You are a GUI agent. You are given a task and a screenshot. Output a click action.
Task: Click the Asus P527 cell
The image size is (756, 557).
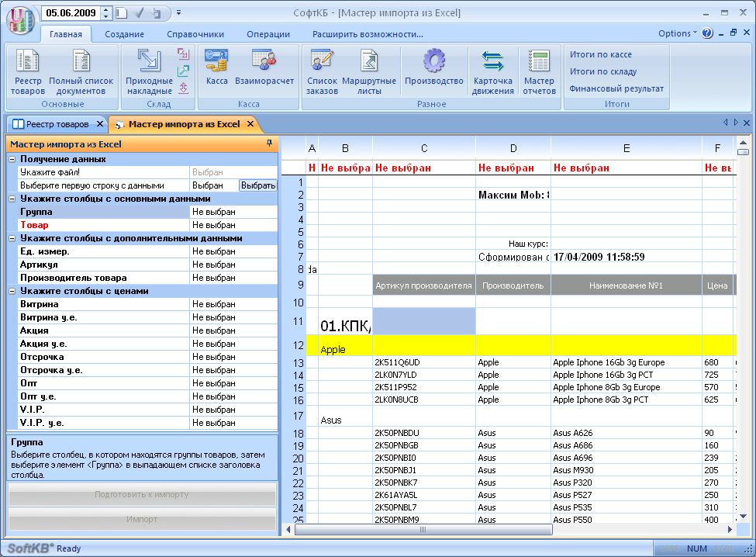(627, 495)
